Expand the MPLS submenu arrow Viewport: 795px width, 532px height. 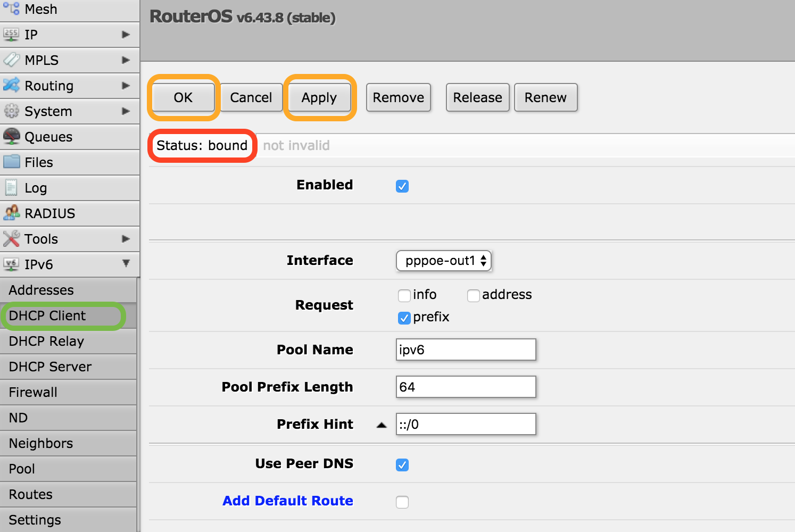pos(126,60)
